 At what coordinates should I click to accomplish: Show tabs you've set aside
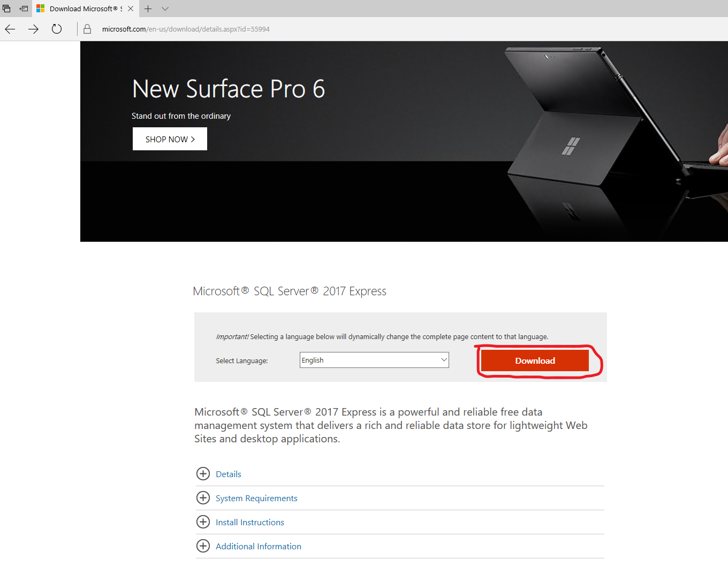point(6,9)
